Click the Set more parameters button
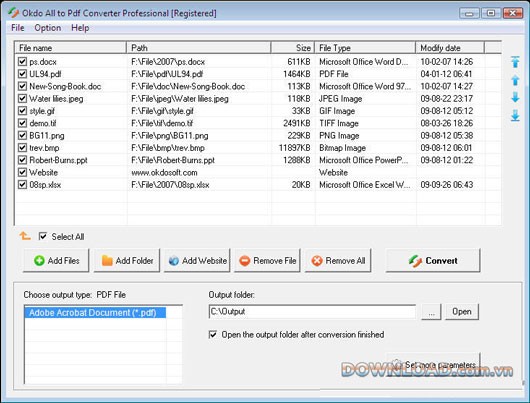 click(433, 365)
